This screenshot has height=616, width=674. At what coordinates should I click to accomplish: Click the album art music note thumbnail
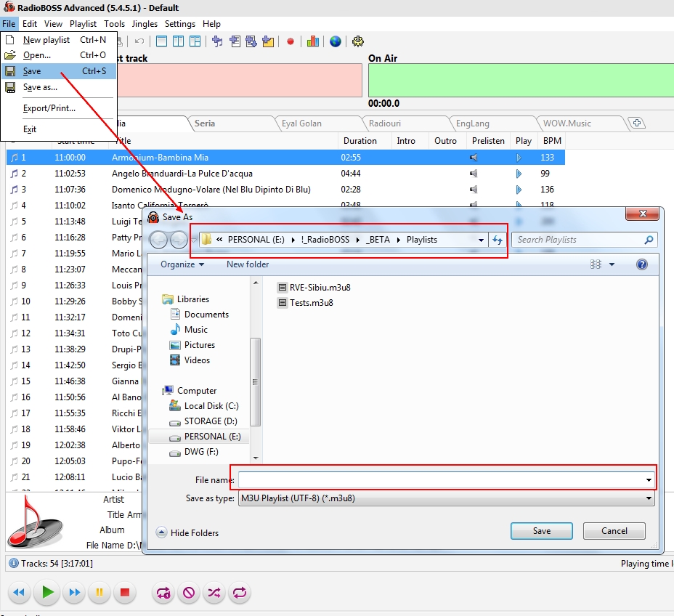[x=35, y=522]
